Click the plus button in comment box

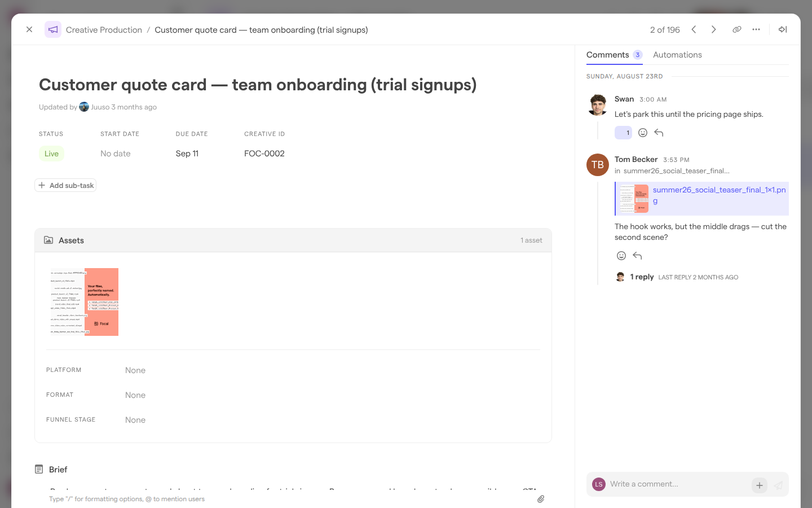760,485
